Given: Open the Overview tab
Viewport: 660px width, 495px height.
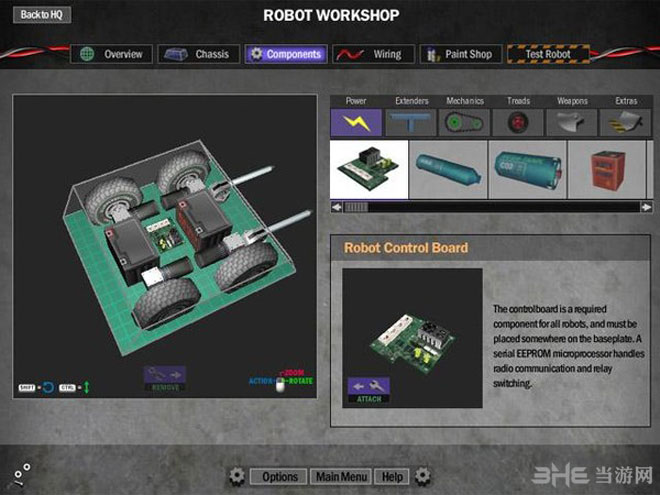Looking at the screenshot, I should [x=112, y=54].
